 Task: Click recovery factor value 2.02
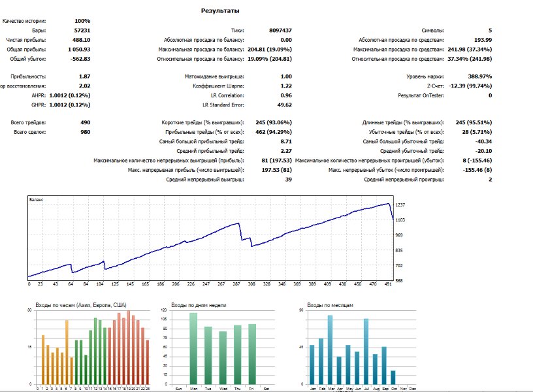coord(85,86)
